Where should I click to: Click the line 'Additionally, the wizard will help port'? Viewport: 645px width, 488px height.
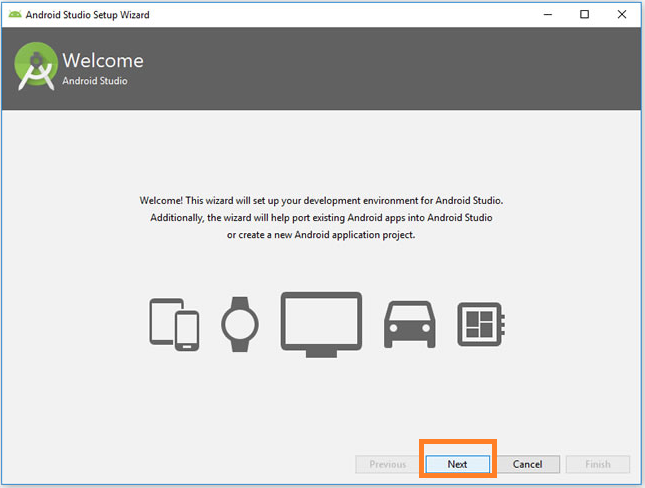pos(321,218)
